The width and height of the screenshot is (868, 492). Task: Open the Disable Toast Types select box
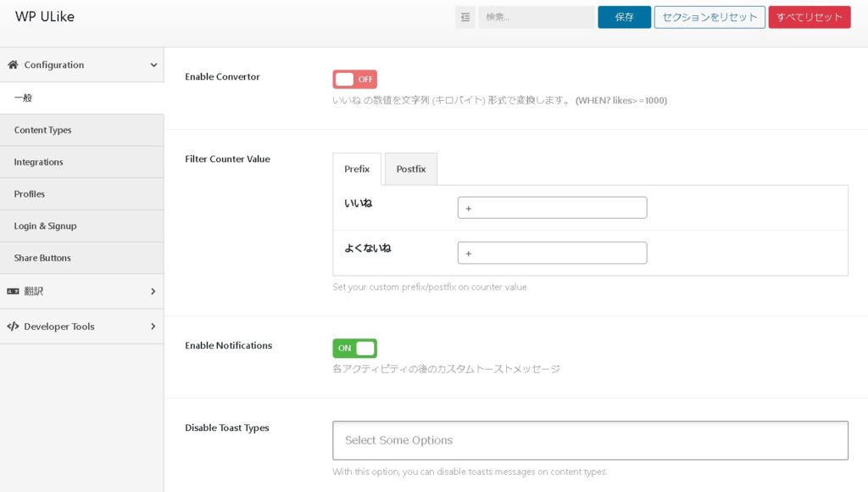[x=590, y=440]
